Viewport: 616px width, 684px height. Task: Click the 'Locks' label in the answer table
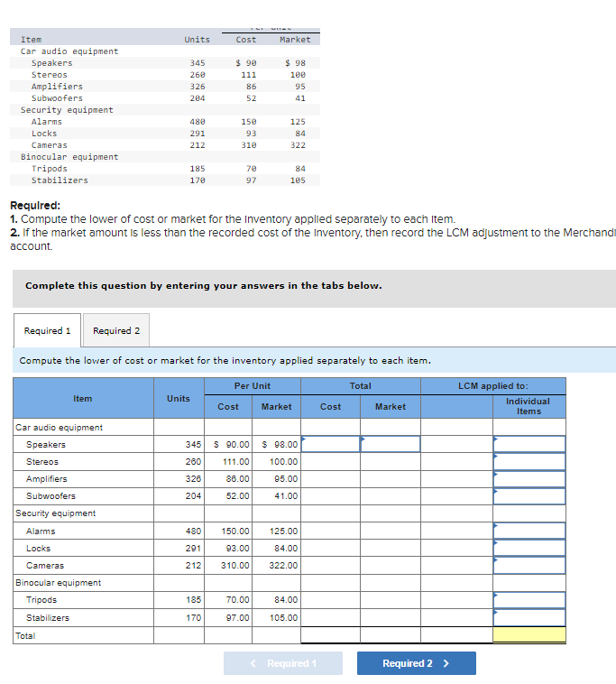(39, 548)
